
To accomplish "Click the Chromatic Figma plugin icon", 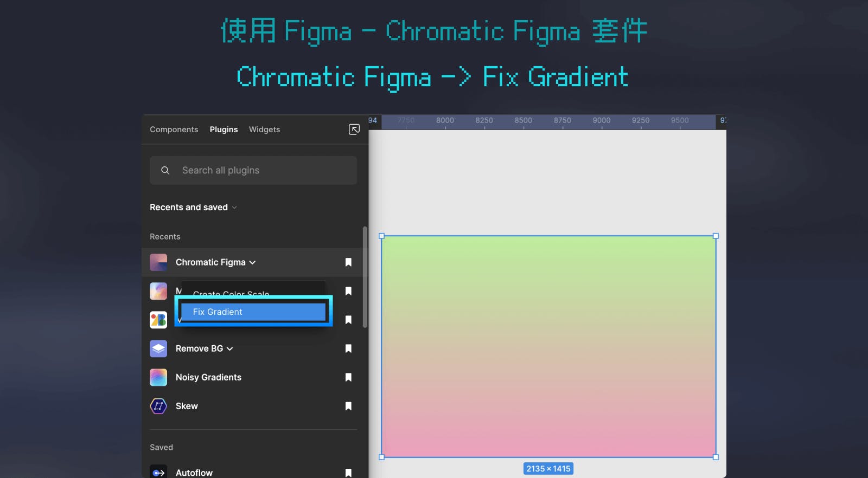I will (x=158, y=262).
